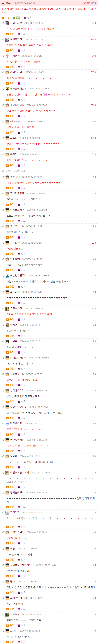Click 추천 under 도람뿌's last comment

pyautogui.click(x=10, y=642)
